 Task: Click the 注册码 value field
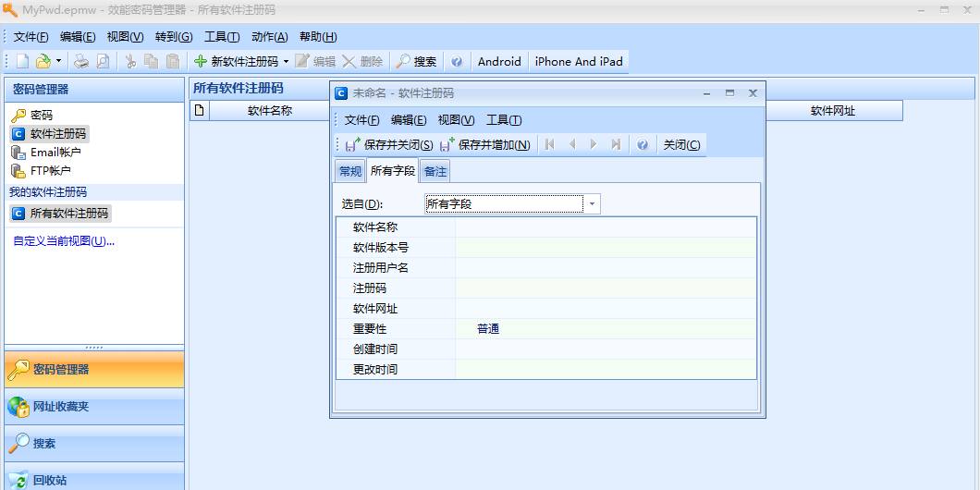(x=606, y=288)
